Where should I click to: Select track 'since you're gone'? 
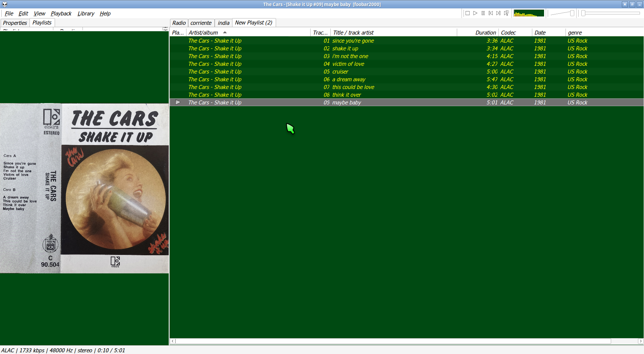407,41
